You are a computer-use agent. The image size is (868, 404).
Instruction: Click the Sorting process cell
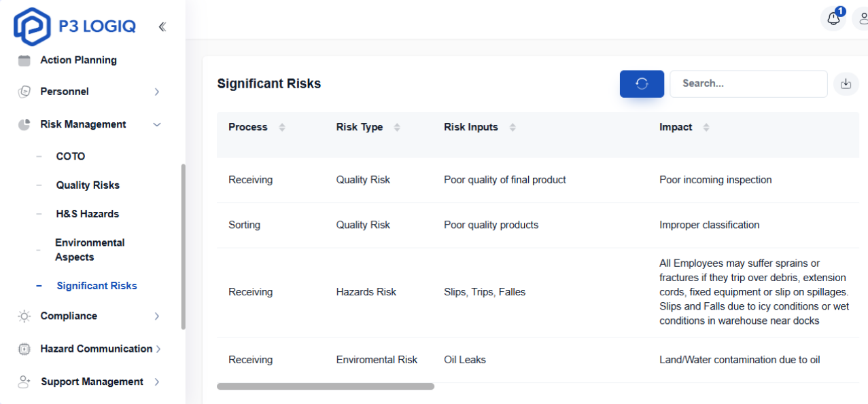pos(244,225)
